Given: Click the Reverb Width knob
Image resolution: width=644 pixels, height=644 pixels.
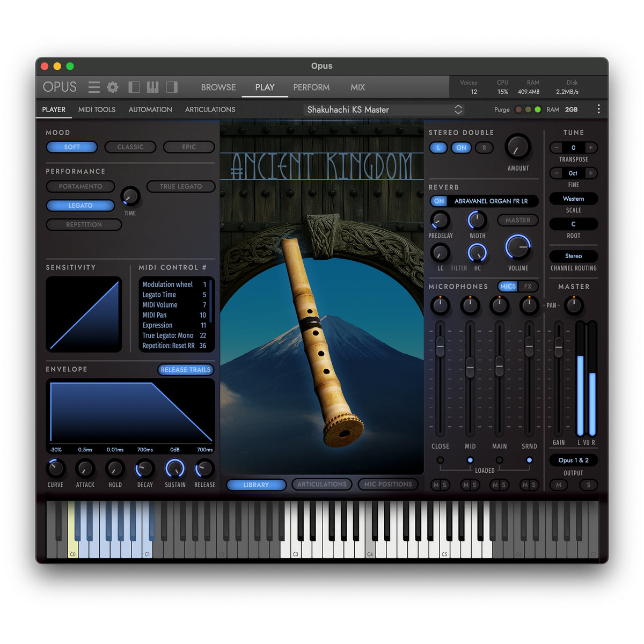Looking at the screenshot, I should pos(477,220).
